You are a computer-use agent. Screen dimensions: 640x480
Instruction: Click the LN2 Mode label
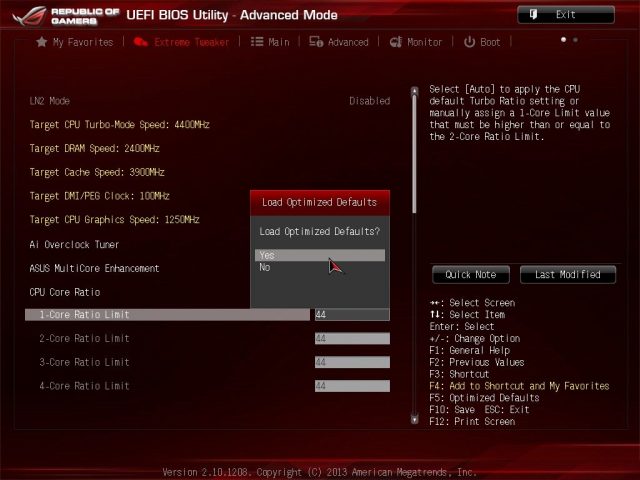(x=49, y=101)
